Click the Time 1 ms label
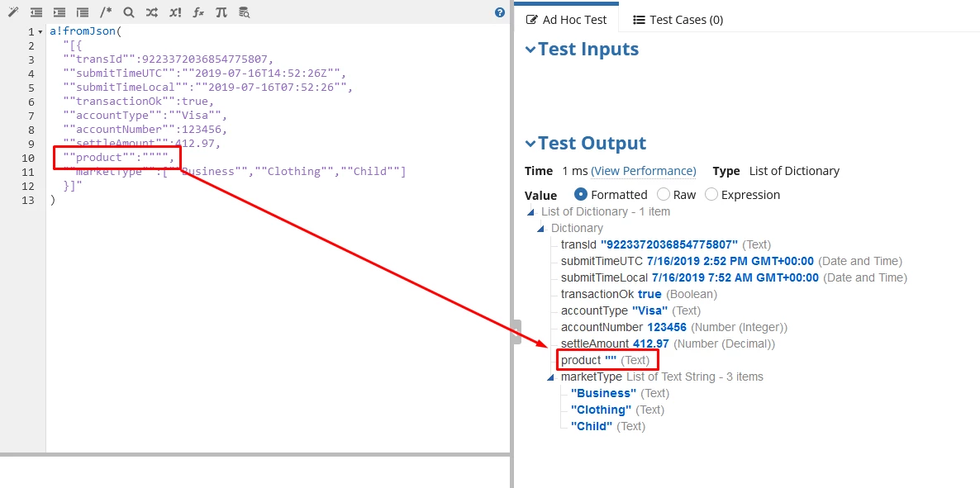This screenshot has height=488, width=980. click(x=555, y=171)
